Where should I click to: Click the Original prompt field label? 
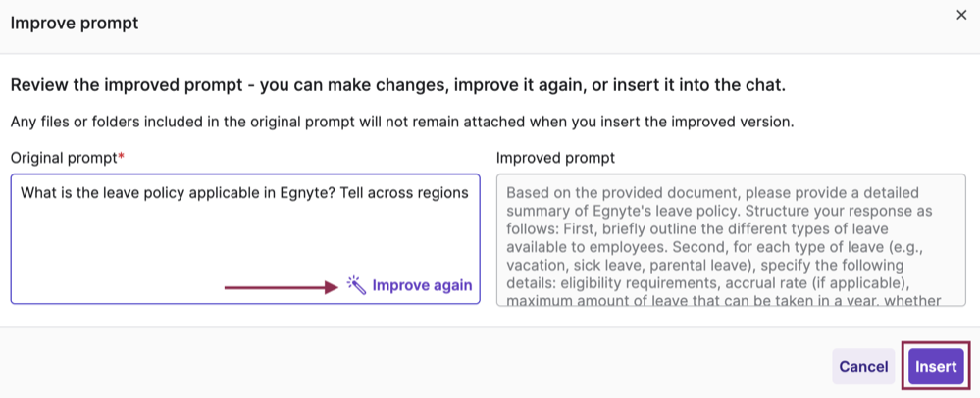64,158
